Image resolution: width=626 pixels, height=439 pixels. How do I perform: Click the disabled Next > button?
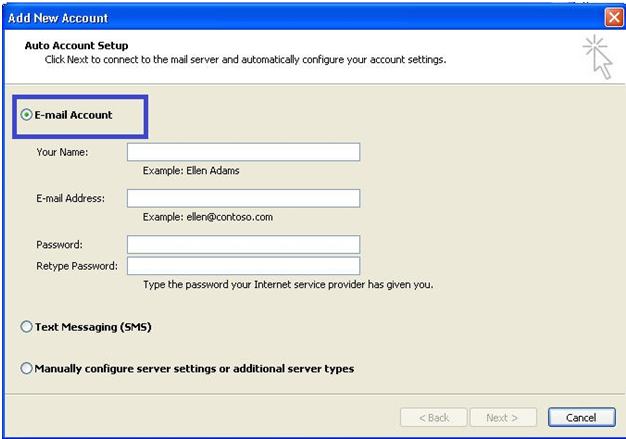[x=503, y=417]
